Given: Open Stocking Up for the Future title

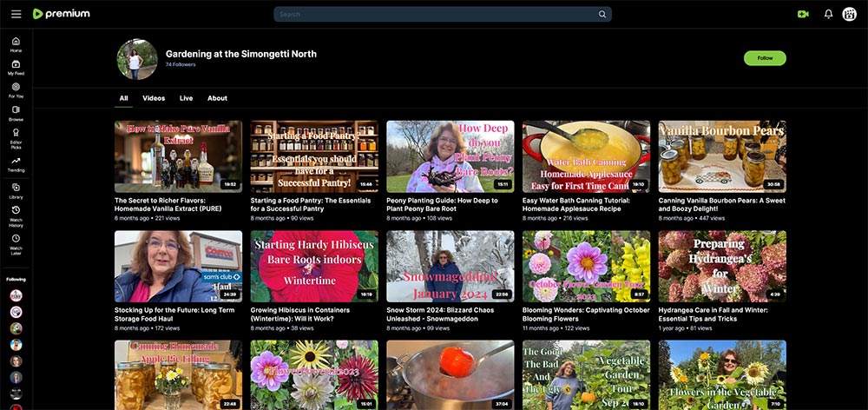Looking at the screenshot, I should tap(174, 314).
